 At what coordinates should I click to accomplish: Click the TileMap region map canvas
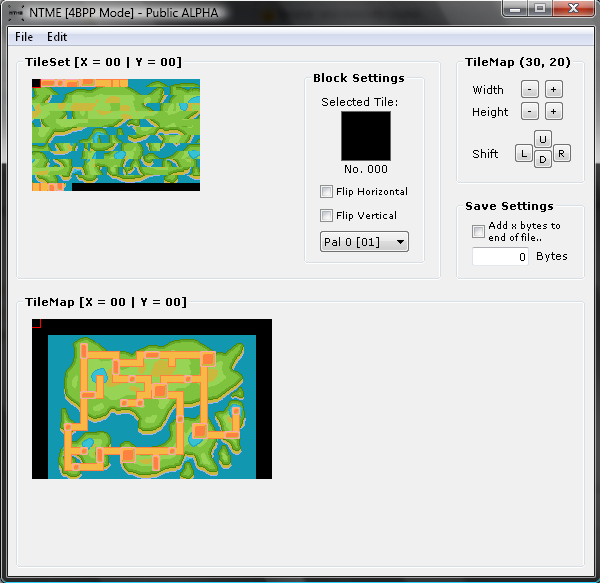[152, 399]
